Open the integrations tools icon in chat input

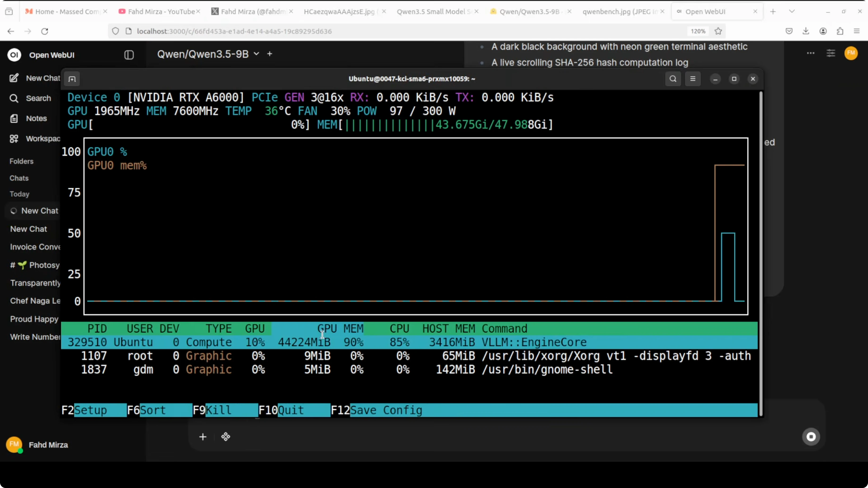coord(225,437)
